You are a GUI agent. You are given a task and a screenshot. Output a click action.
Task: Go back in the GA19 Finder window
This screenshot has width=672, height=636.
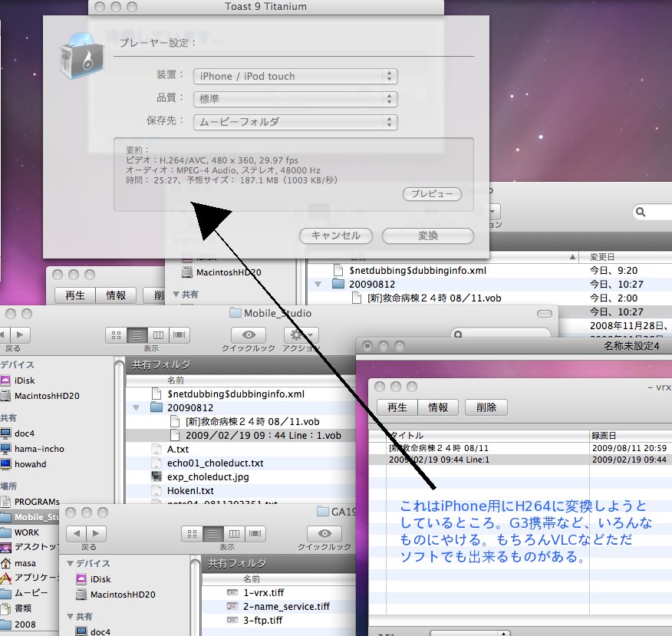click(76, 533)
